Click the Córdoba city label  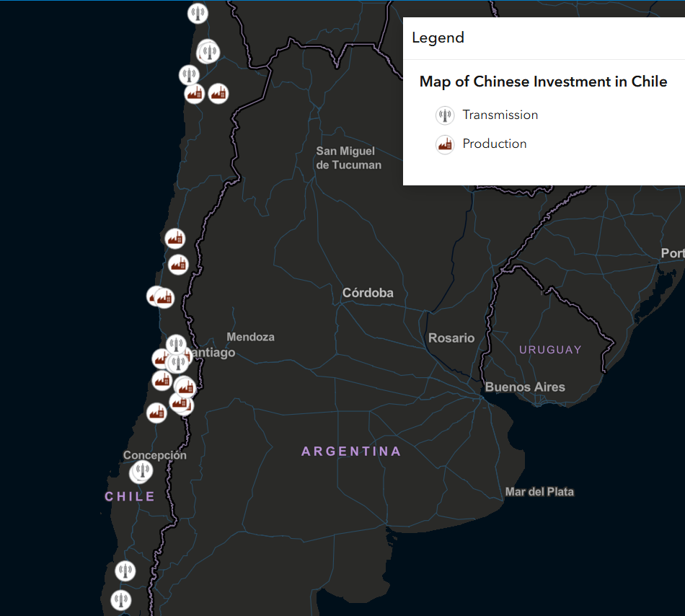click(x=368, y=293)
